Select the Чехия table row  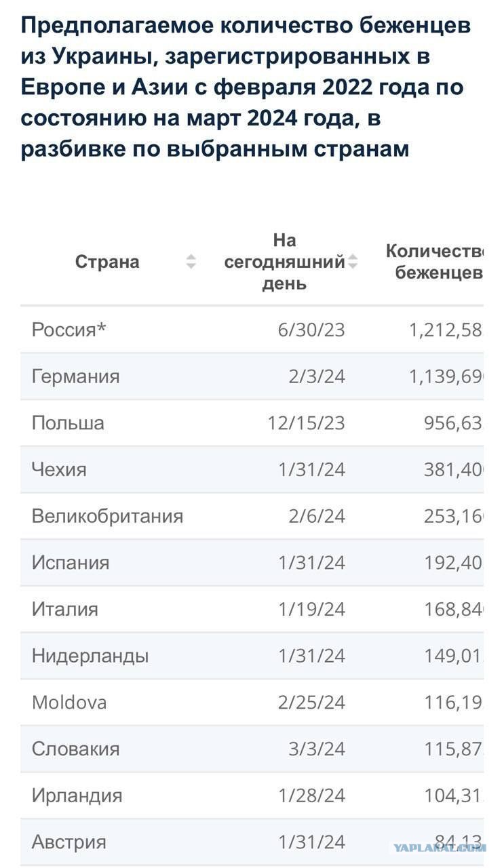click(x=252, y=469)
